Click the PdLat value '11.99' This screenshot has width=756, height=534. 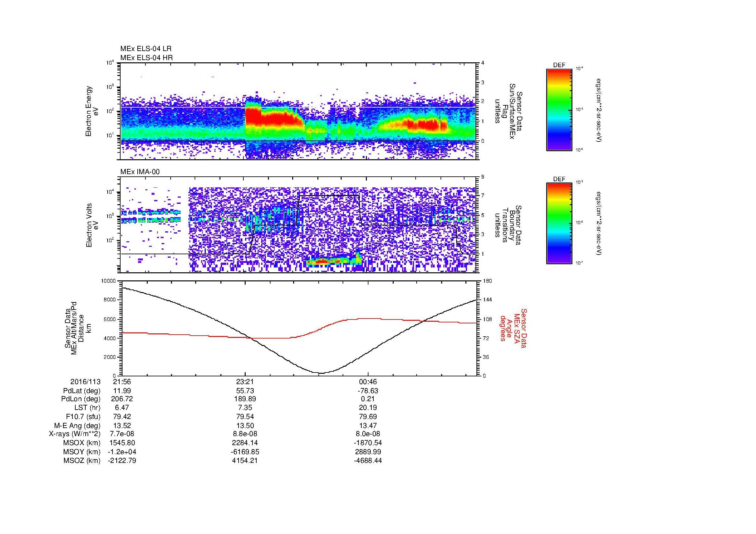pyautogui.click(x=122, y=391)
